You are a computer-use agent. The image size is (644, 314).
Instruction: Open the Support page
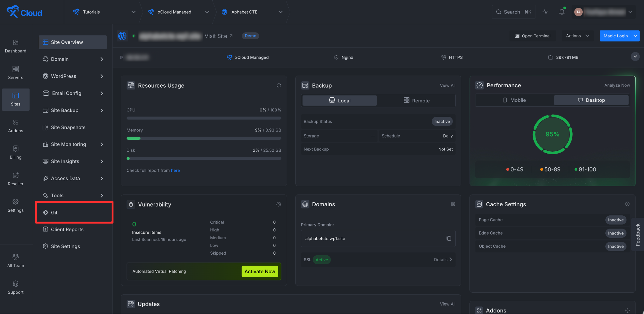pos(15,288)
